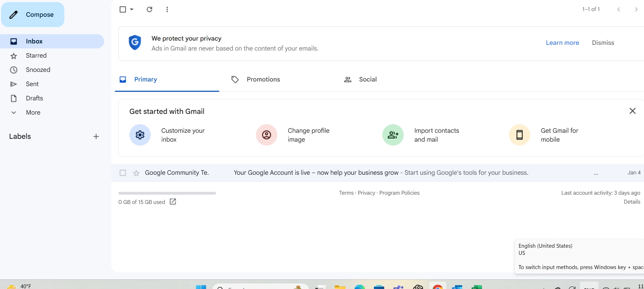Click the Terms link
The width and height of the screenshot is (644, 289).
coord(346,193)
